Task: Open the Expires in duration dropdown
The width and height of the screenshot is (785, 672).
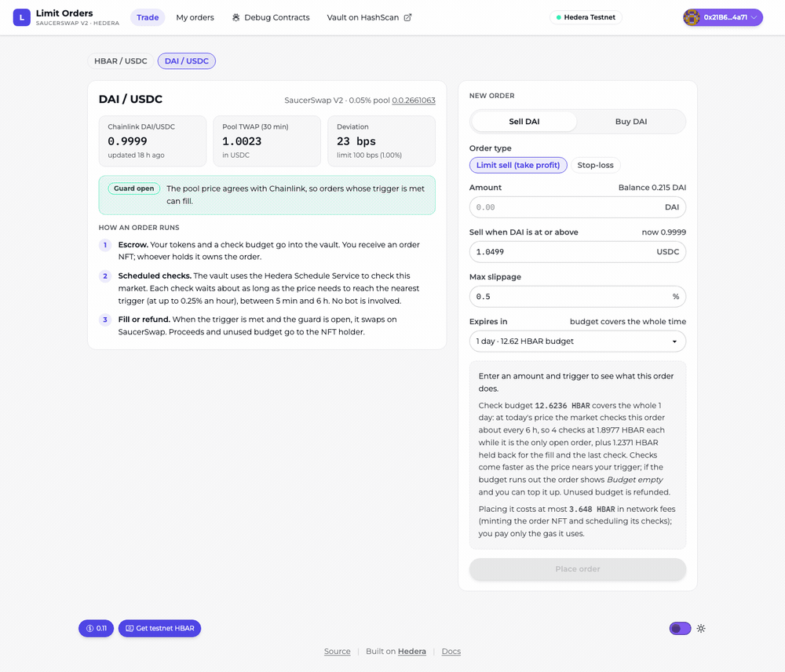Action: (x=577, y=341)
